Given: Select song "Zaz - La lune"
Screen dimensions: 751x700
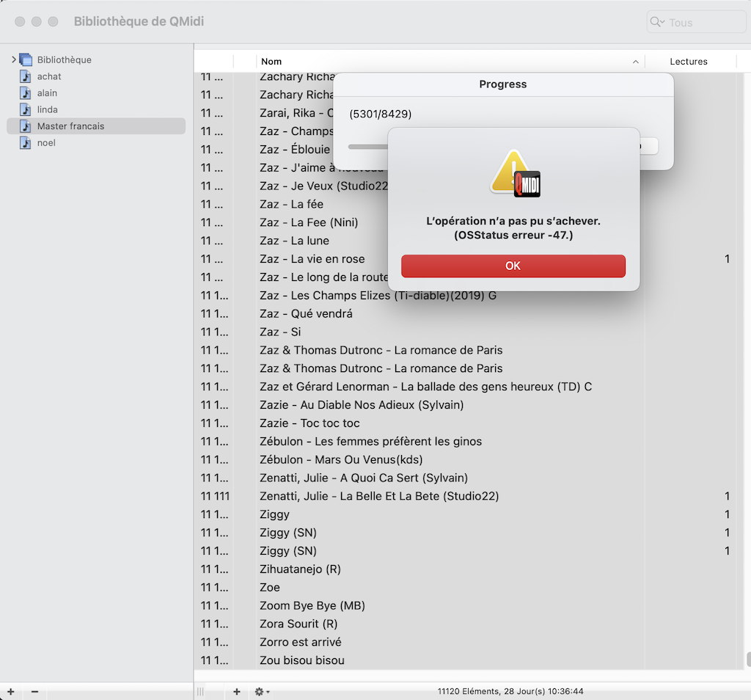Looking at the screenshot, I should 295,241.
